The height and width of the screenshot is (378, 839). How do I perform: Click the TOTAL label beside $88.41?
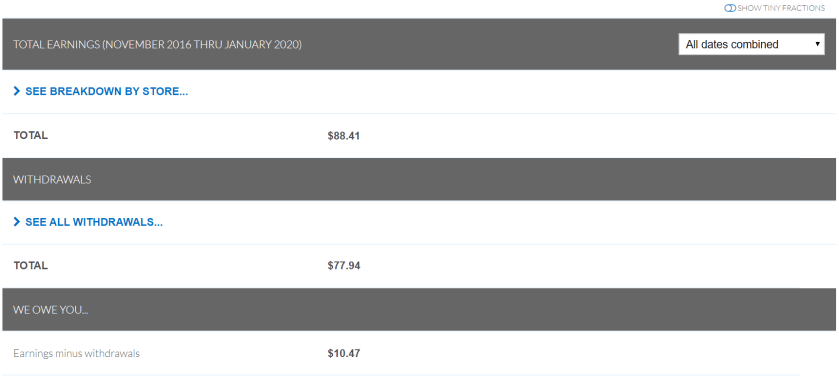pos(30,135)
